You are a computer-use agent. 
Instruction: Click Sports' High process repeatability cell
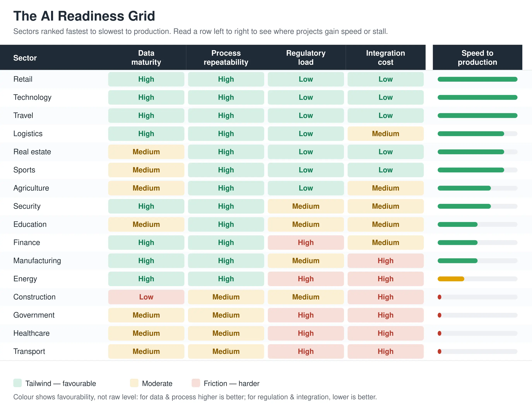[226, 170]
